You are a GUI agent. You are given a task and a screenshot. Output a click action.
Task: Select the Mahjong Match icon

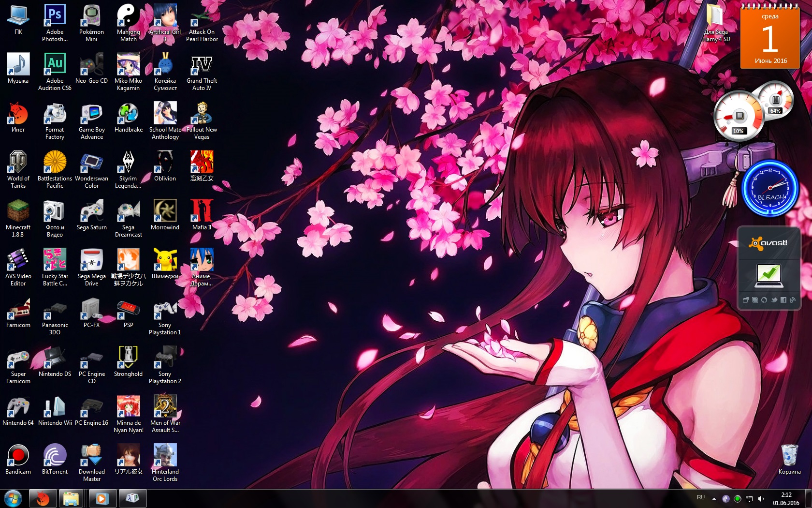coord(128,23)
